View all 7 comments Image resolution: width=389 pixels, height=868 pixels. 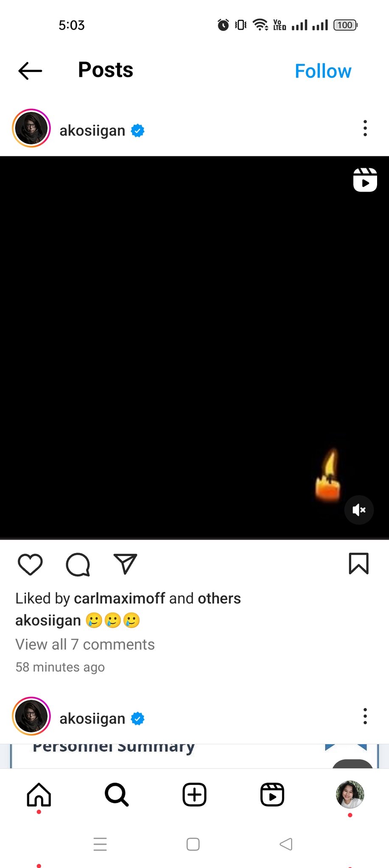tap(85, 644)
